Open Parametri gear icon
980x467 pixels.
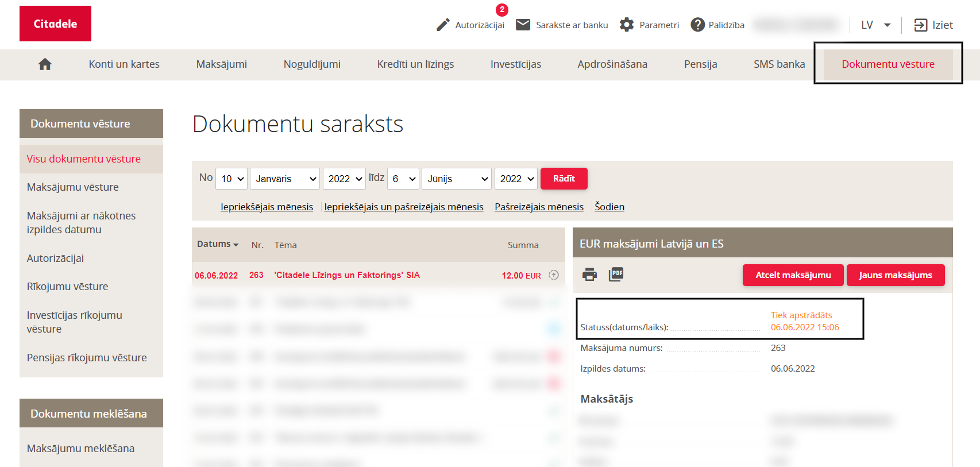click(627, 25)
